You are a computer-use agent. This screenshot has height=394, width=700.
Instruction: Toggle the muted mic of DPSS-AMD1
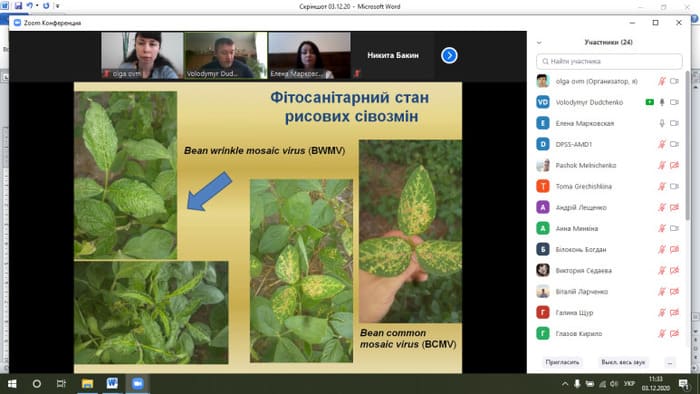[x=662, y=144]
